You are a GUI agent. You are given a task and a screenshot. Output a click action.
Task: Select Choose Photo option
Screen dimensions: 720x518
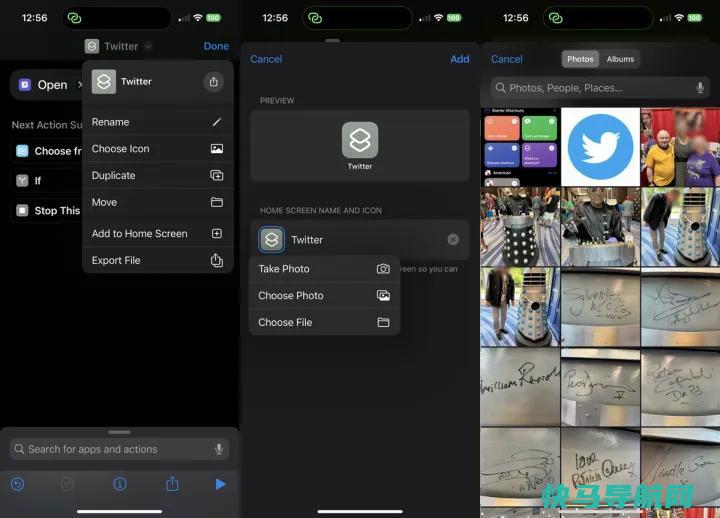tap(324, 296)
